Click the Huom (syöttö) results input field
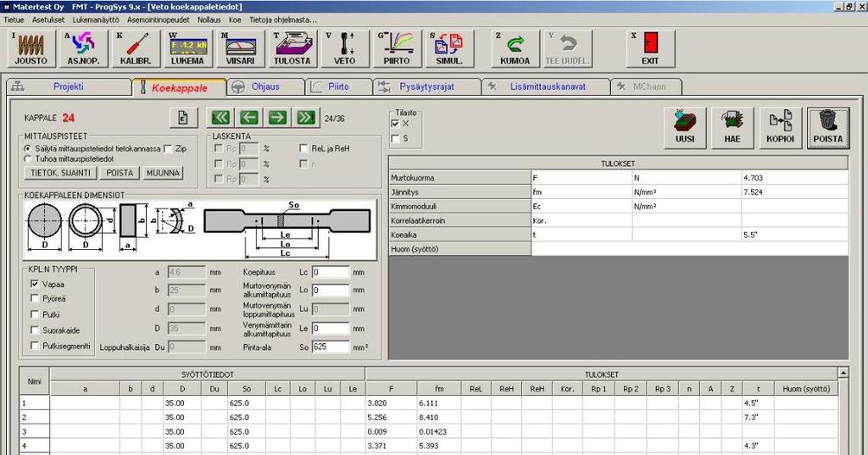Image resolution: width=868 pixels, height=455 pixels. (689, 249)
